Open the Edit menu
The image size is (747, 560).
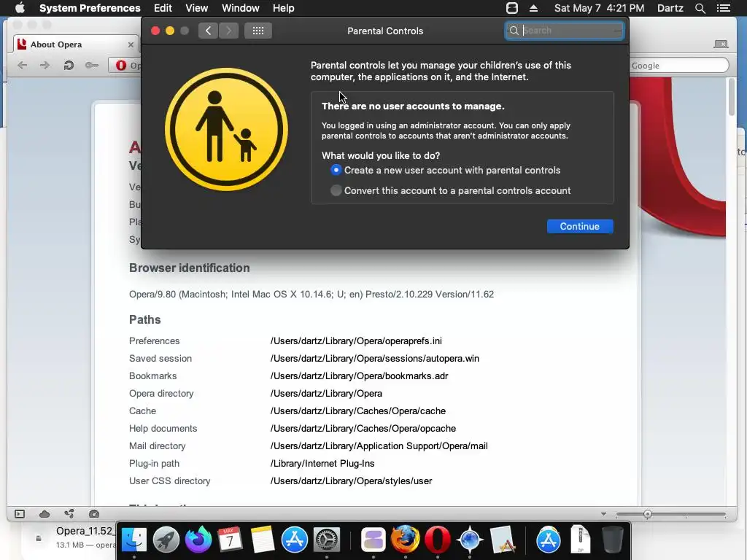163,8
